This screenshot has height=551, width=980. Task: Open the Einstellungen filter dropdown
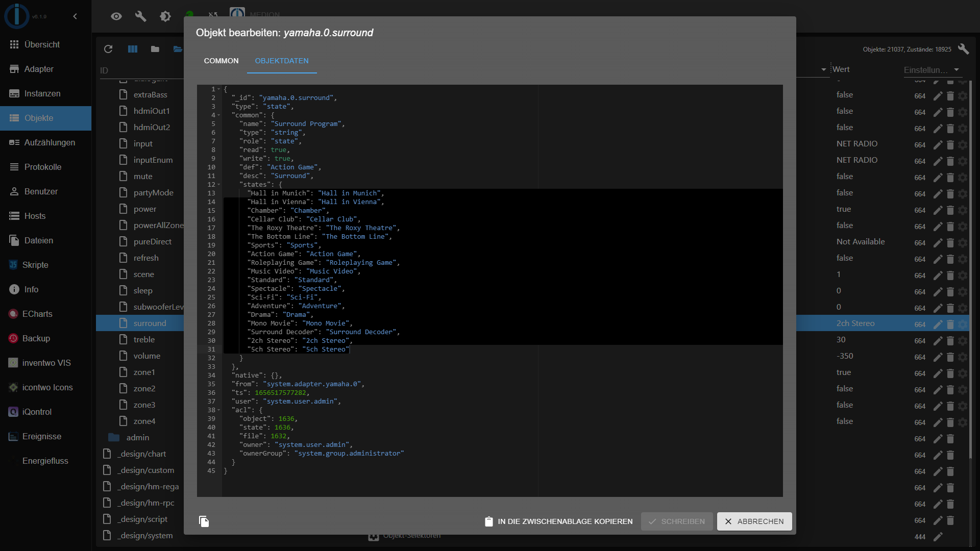click(932, 70)
